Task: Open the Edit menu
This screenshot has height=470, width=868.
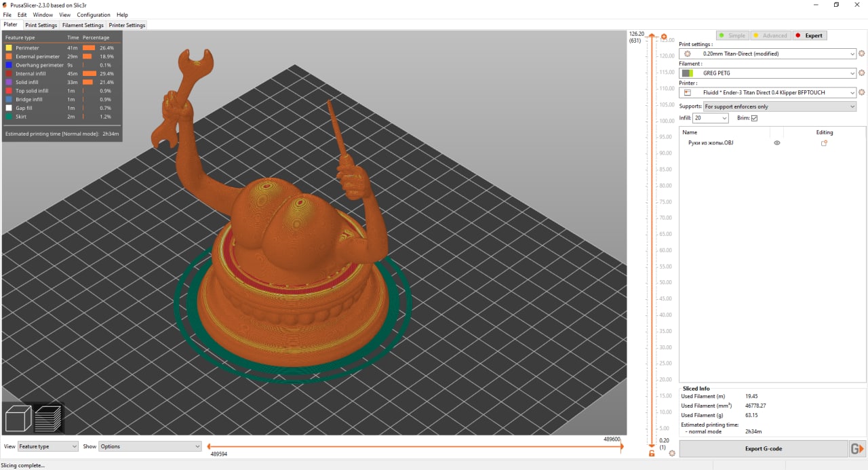Action: (x=22, y=14)
